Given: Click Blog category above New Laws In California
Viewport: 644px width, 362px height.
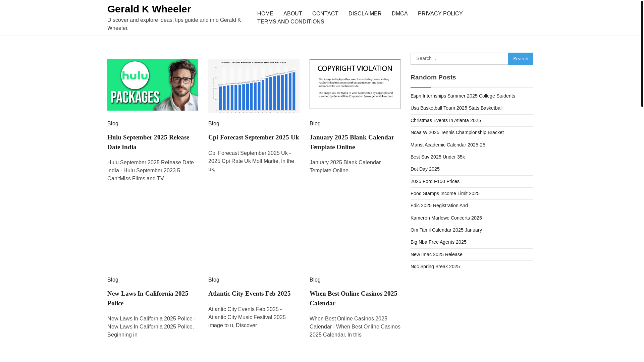Looking at the screenshot, I should click(x=113, y=280).
